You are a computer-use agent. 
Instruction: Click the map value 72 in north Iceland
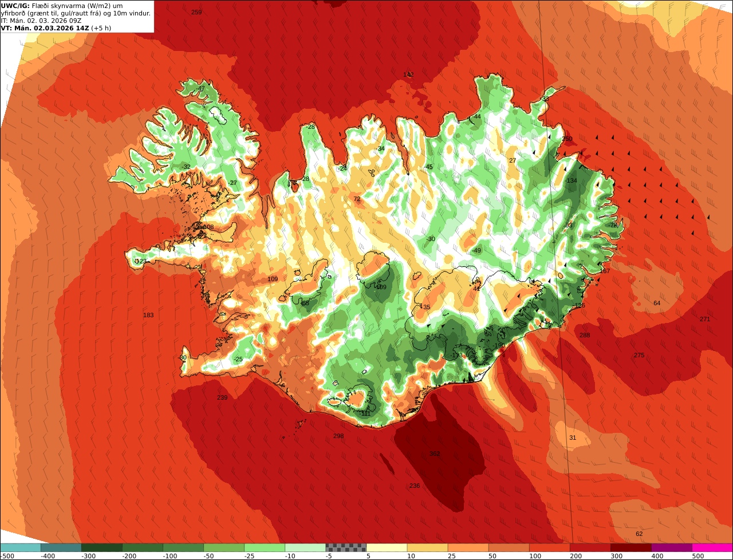tap(357, 199)
